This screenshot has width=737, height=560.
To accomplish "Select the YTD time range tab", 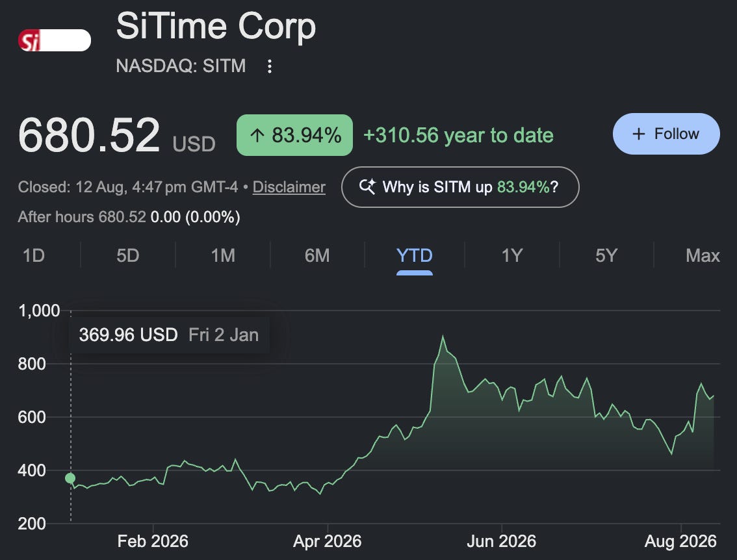I will pos(415,256).
